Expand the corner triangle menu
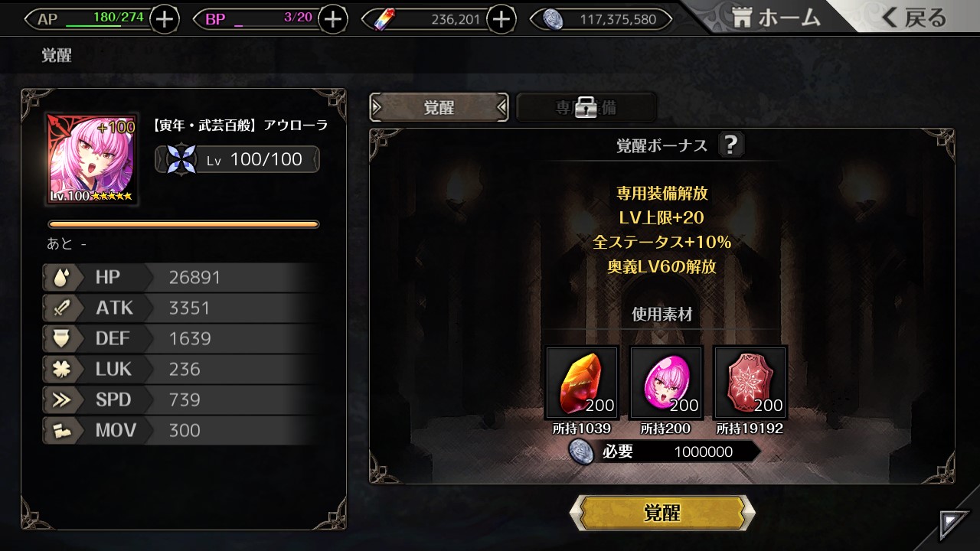Screen dimensions: 980x551 coord(954,526)
